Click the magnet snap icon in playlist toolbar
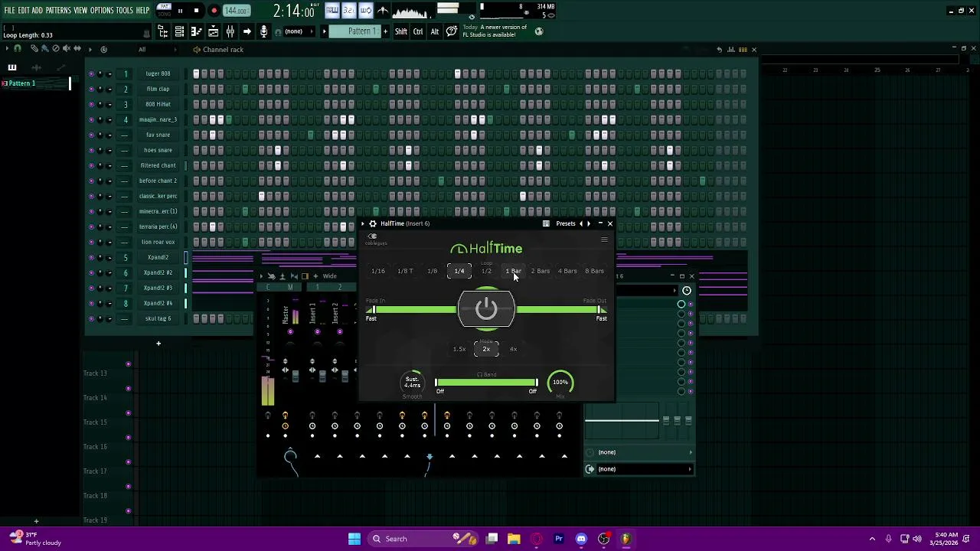Image resolution: width=980 pixels, height=551 pixels. (17, 48)
